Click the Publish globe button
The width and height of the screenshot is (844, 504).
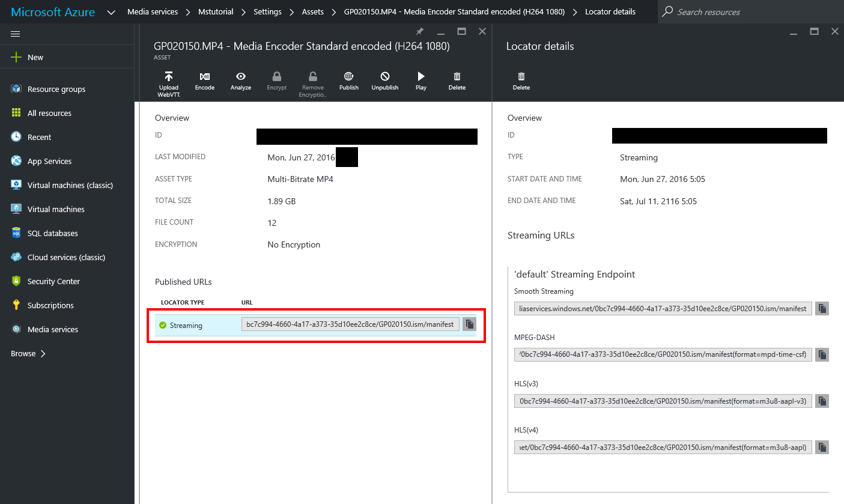(349, 81)
